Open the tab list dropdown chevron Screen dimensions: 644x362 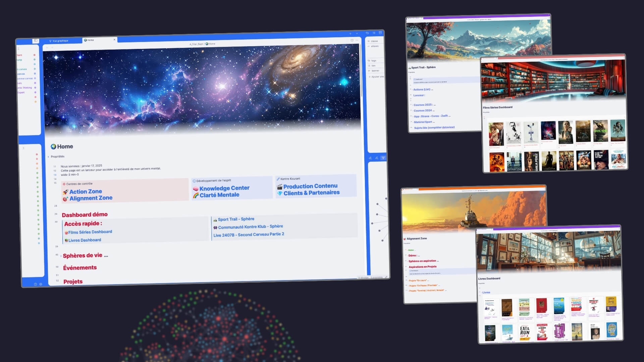(x=357, y=34)
